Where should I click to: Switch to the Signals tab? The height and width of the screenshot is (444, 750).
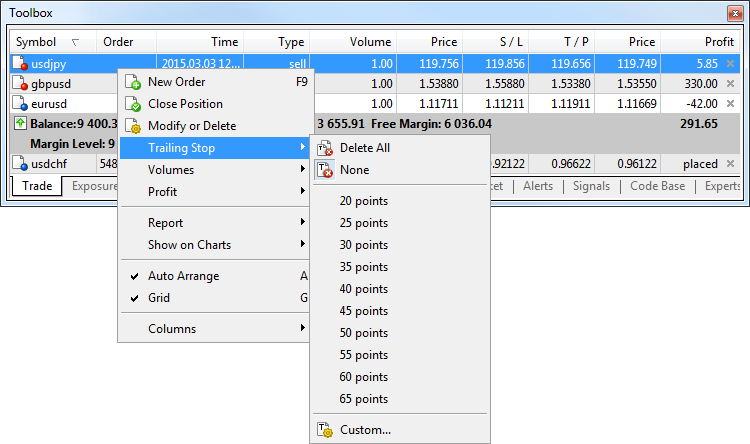coord(593,186)
